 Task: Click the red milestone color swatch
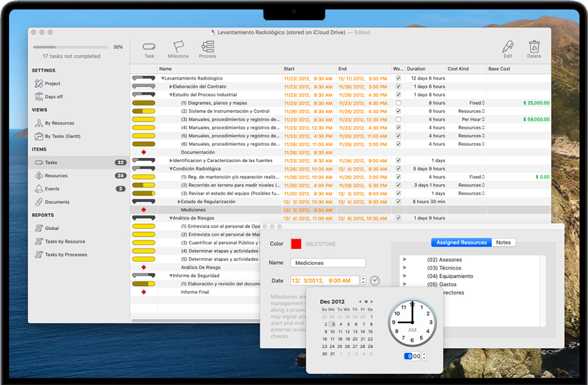[296, 244]
